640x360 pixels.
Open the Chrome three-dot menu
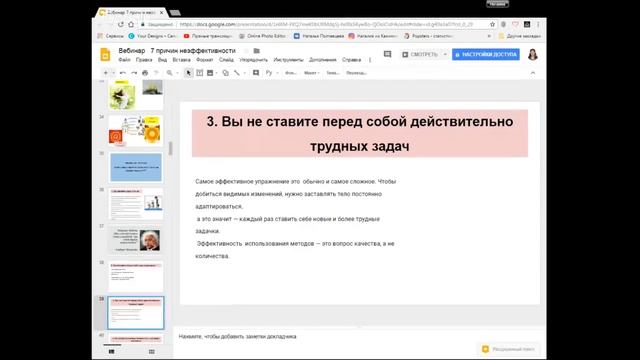coord(538,24)
